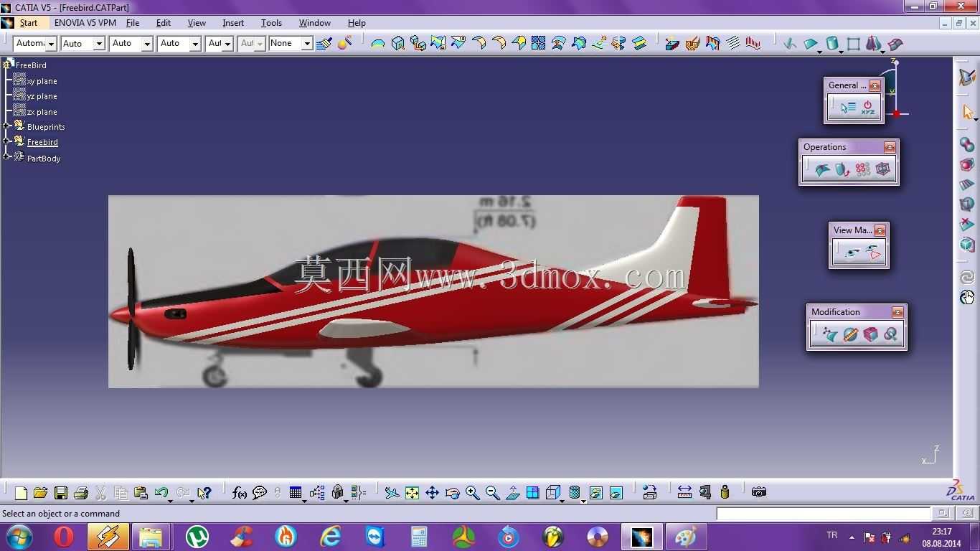Click the first icon in Modification panel
Viewport: 980px width, 551px height.
tap(830, 334)
